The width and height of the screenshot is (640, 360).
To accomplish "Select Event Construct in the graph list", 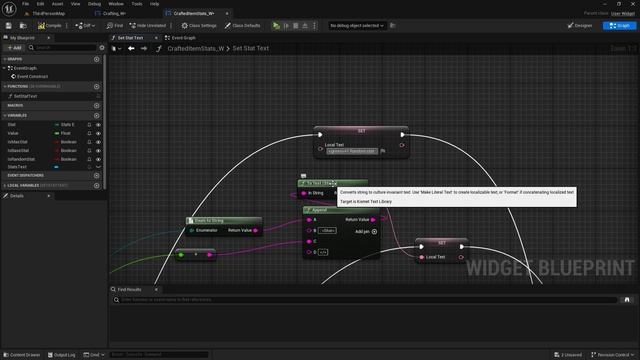I will [32, 76].
